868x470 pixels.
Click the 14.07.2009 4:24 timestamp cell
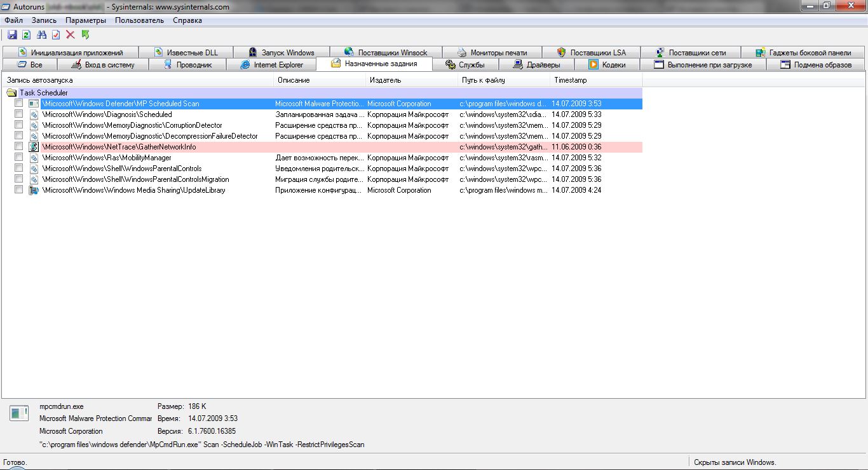pyautogui.click(x=576, y=190)
